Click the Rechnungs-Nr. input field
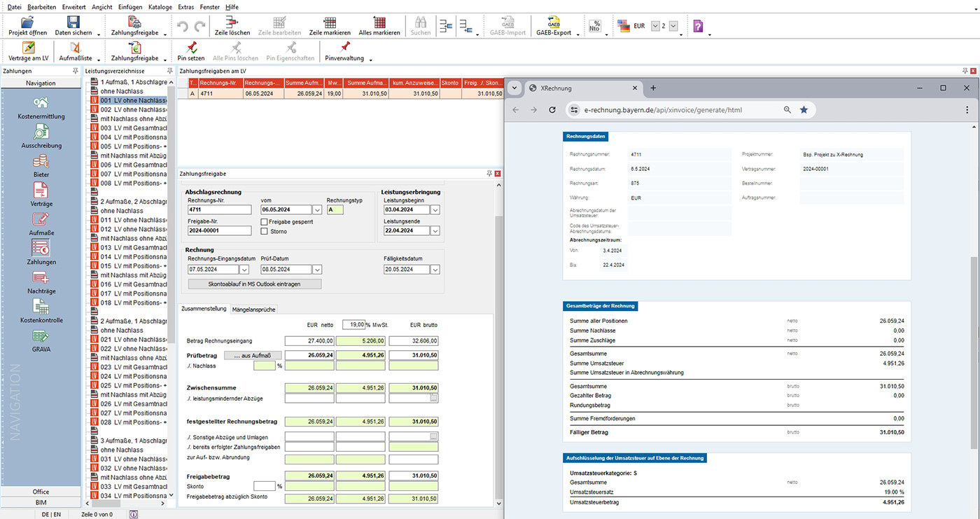This screenshot has width=980, height=519. click(219, 209)
